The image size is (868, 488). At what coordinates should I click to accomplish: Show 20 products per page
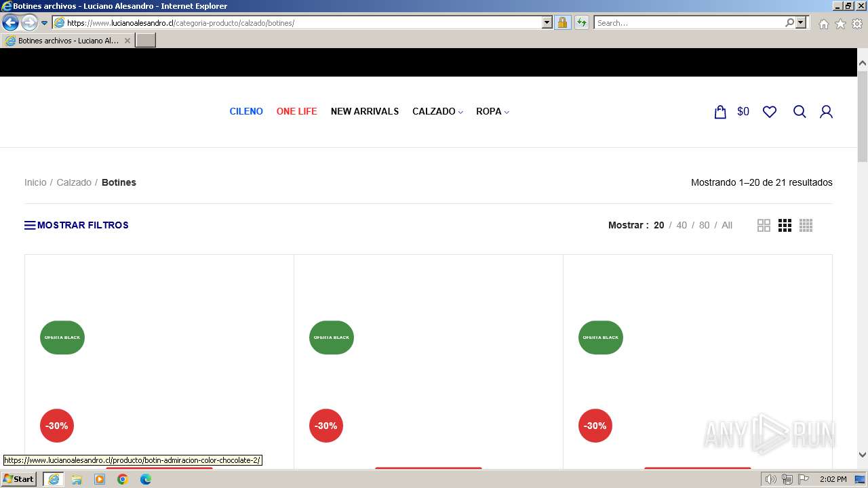658,225
